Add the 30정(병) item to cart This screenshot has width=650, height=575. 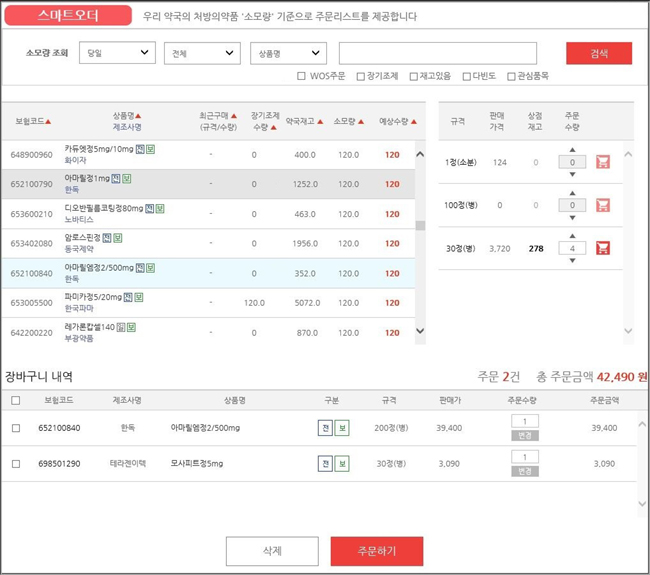[x=603, y=248]
